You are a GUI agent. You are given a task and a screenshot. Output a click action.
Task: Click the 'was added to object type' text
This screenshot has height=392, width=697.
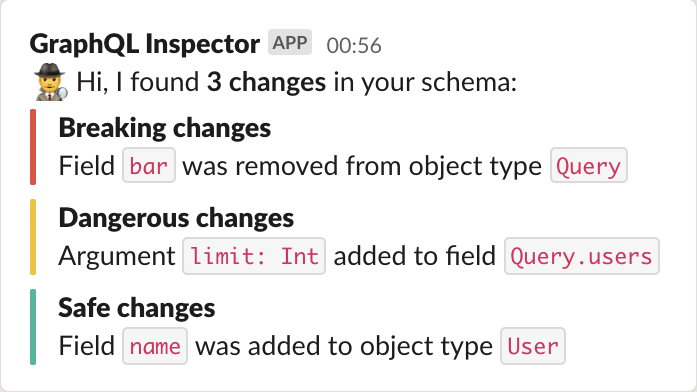click(344, 346)
